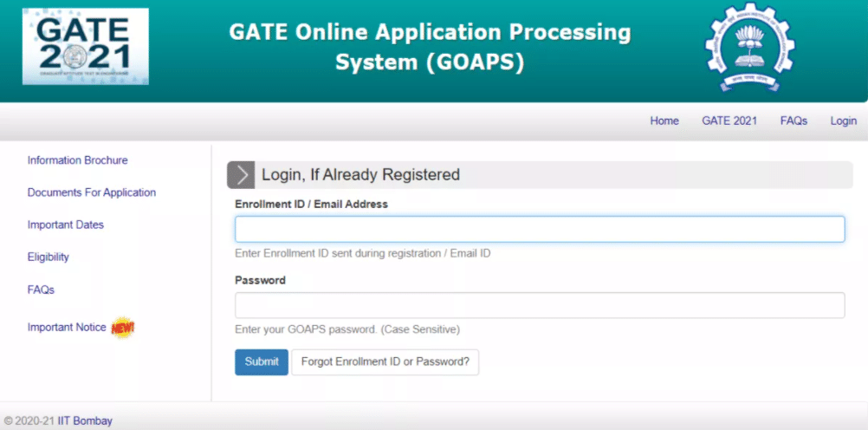Click the "Login, If Already Registered" heading
Image resolution: width=868 pixels, height=430 pixels.
pyautogui.click(x=360, y=175)
